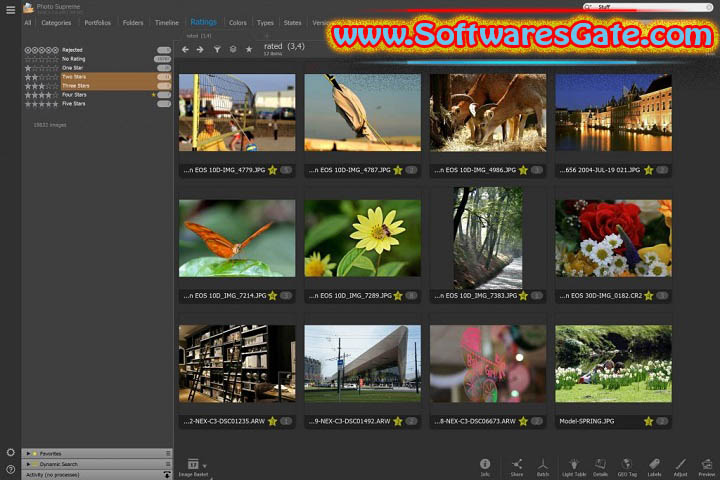This screenshot has width=720, height=480.
Task: Click the star icon in thumbnail toolbar
Action: click(249, 49)
